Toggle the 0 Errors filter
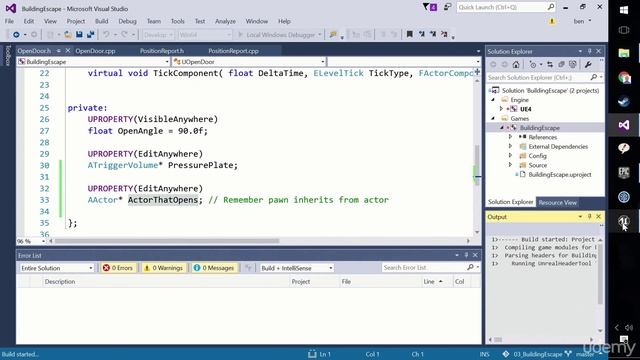The height and width of the screenshot is (360, 640). click(x=118, y=268)
